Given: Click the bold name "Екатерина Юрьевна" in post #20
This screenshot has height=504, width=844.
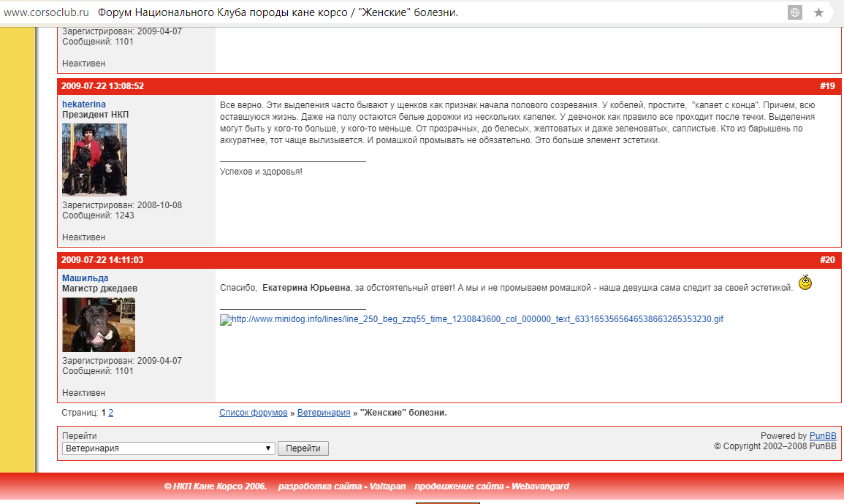Looking at the screenshot, I should (306, 288).
